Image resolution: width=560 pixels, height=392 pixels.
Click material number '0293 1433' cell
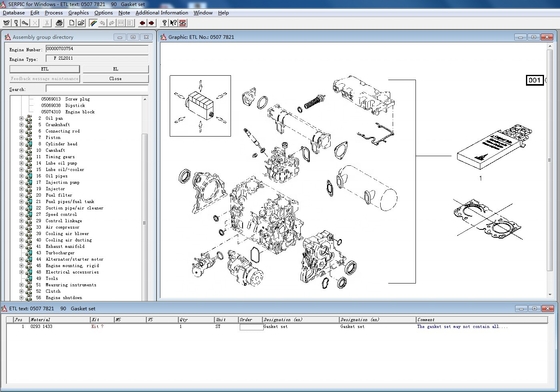pos(41,327)
